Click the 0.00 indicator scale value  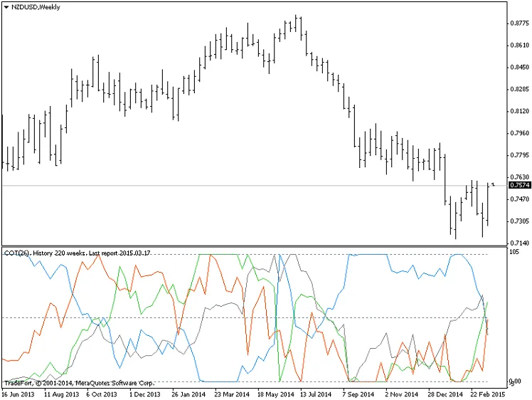[517, 382]
